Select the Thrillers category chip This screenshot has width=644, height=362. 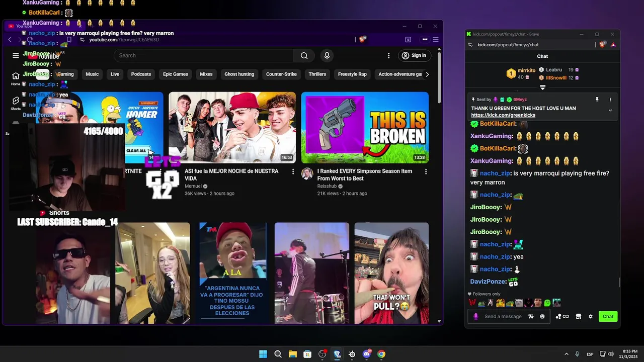(317, 74)
